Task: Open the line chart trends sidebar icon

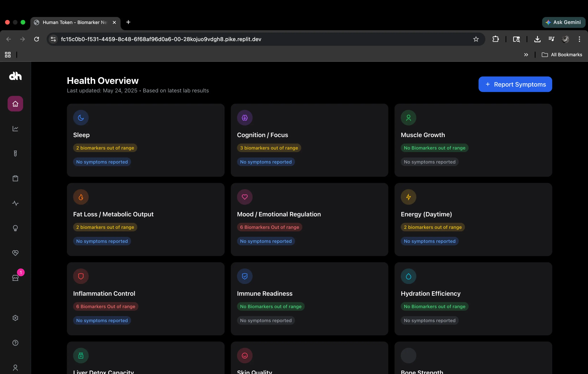Action: tap(15, 129)
